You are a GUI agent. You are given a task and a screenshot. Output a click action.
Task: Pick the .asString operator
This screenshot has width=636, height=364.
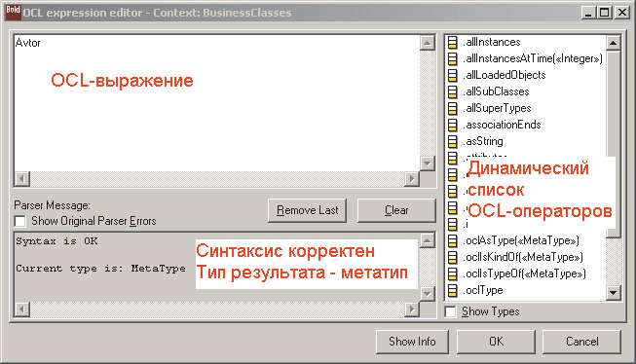tap(483, 141)
